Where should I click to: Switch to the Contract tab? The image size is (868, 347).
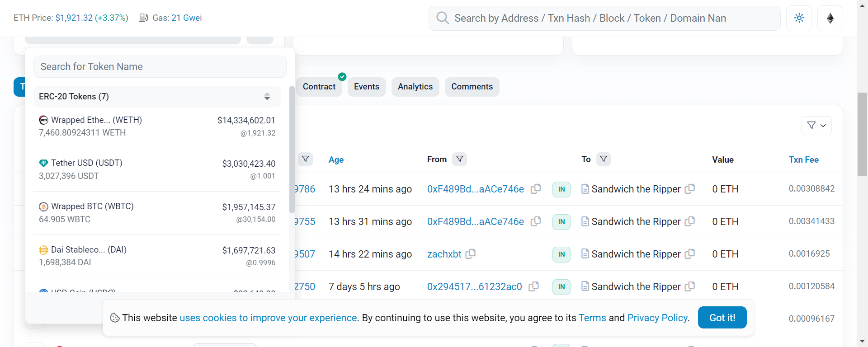click(x=319, y=87)
